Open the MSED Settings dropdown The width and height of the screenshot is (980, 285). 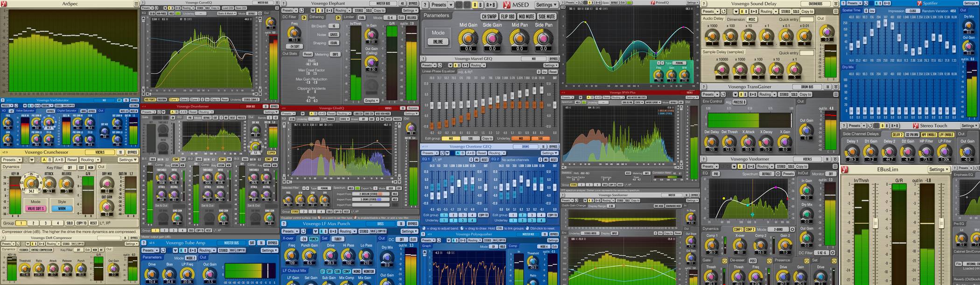[546, 5]
